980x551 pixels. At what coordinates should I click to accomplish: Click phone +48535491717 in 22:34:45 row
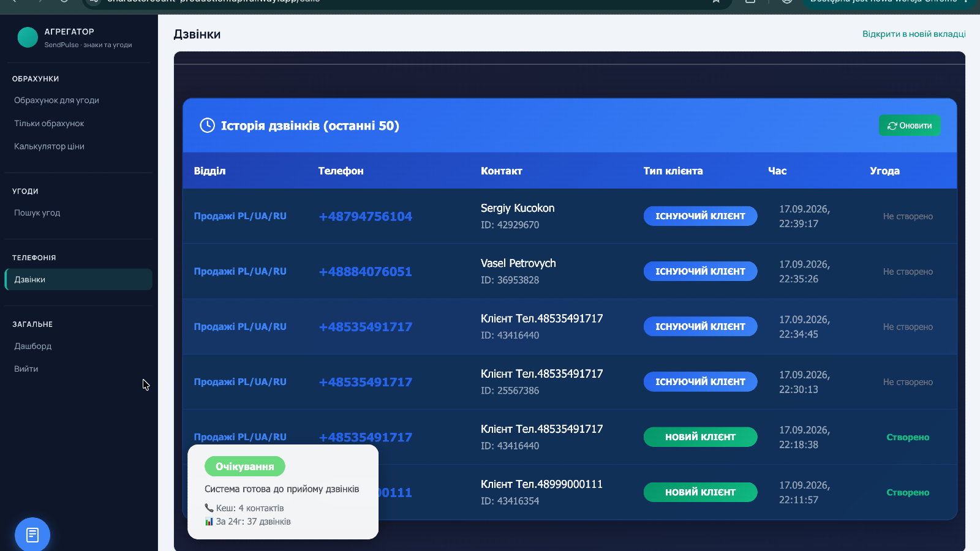366,327
